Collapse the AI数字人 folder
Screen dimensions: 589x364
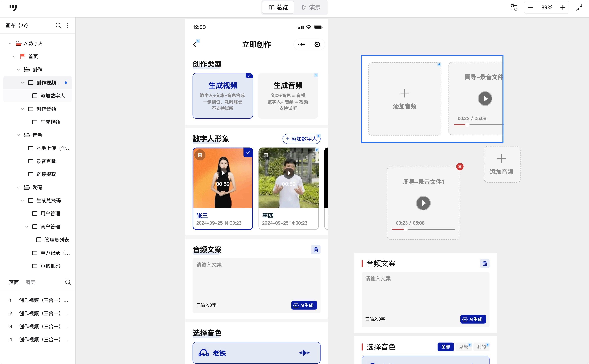(x=10, y=44)
